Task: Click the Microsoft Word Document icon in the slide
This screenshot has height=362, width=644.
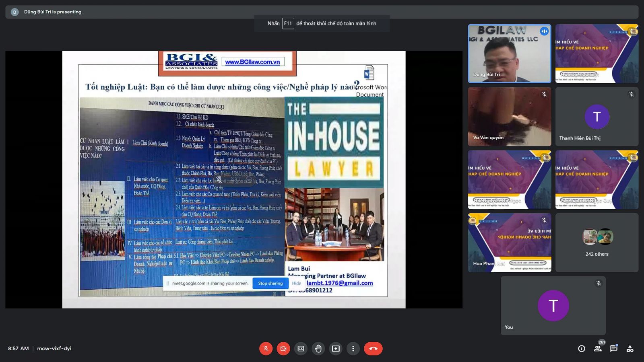Action: click(369, 73)
